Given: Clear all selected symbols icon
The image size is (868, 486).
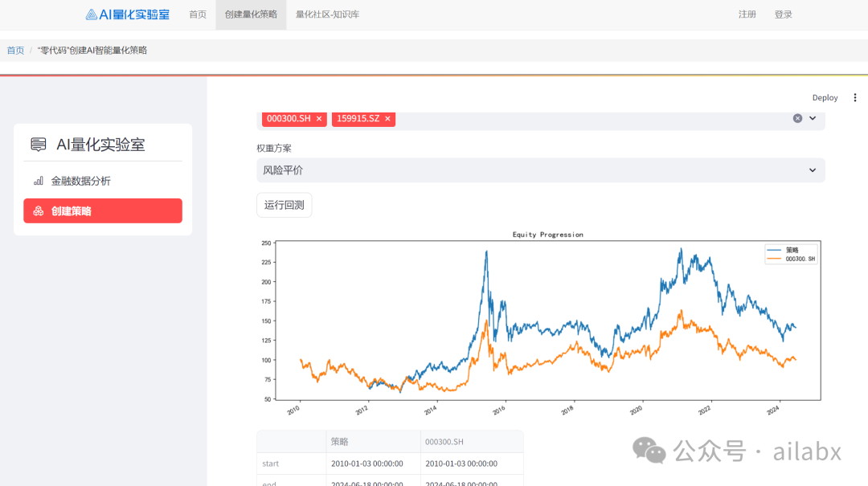Looking at the screenshot, I should click(x=797, y=118).
